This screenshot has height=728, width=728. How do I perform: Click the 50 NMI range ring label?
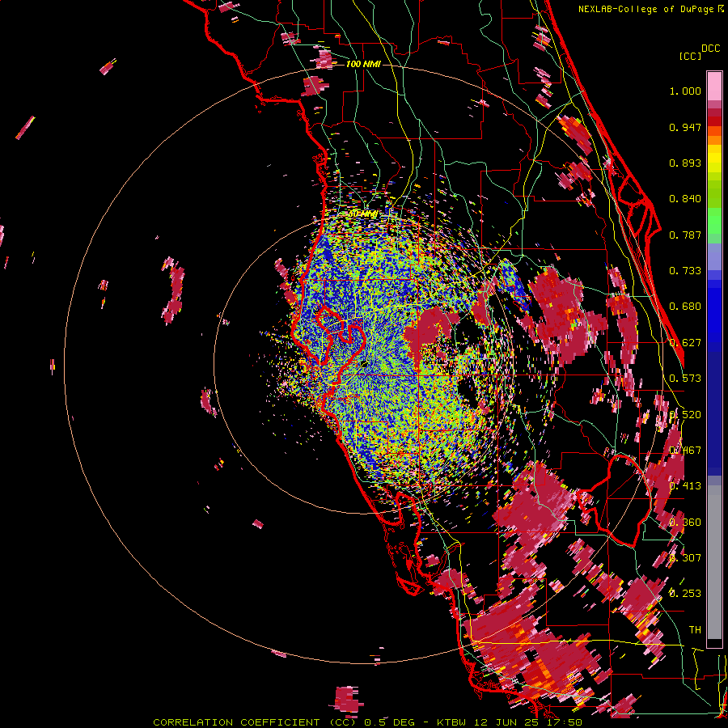[363, 214]
